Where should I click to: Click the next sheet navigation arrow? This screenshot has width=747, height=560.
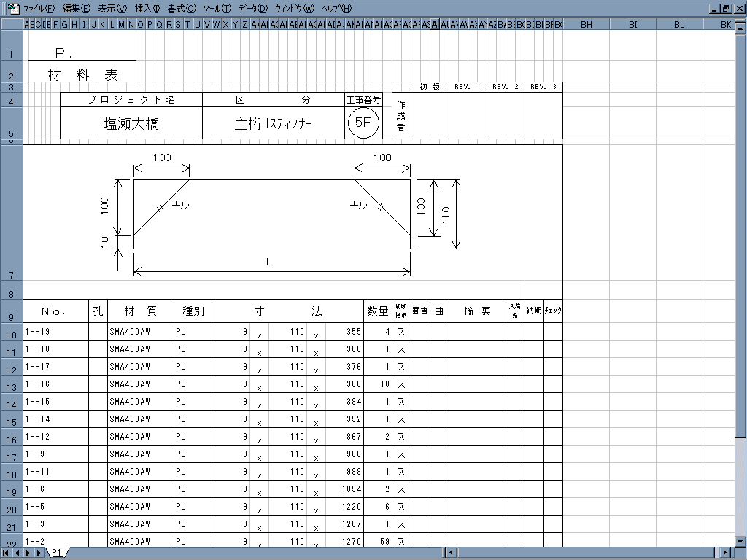pyautogui.click(x=29, y=553)
